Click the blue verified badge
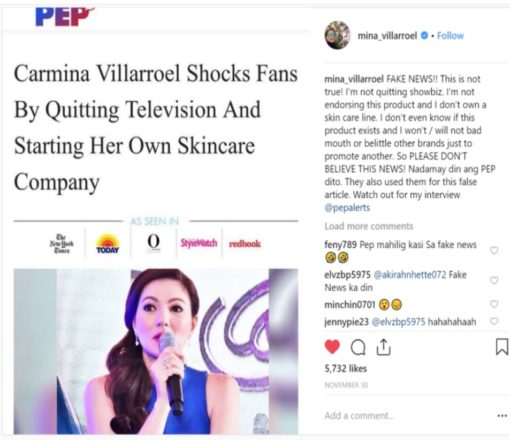 click(x=424, y=35)
